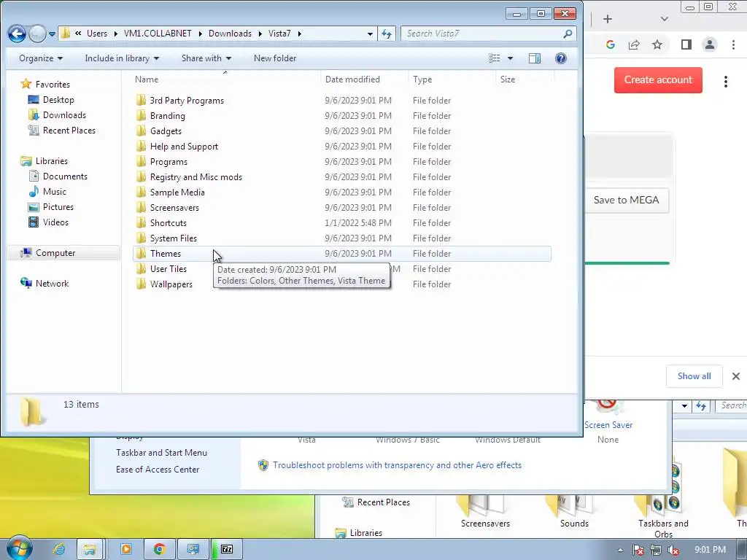Expand the More options view arrow
This screenshot has width=747, height=560.
[x=510, y=58]
